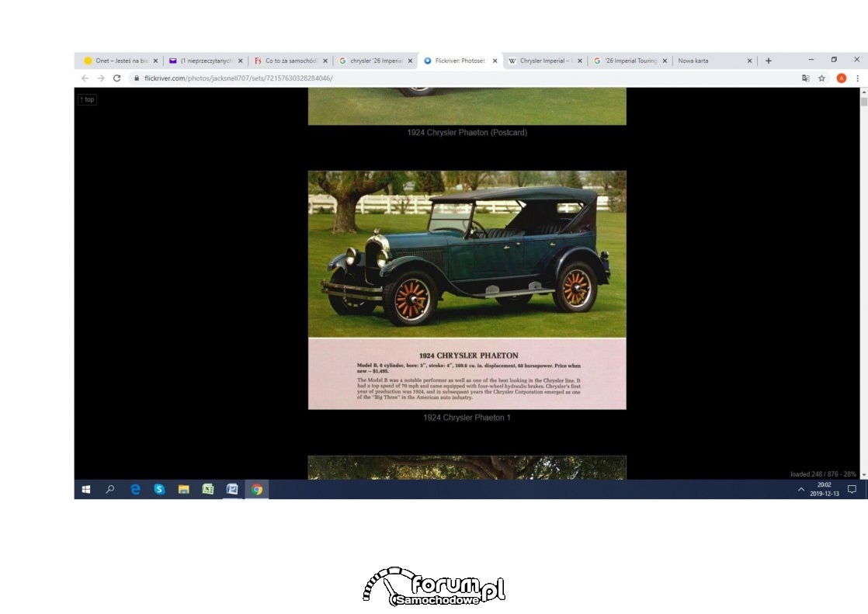Image resolution: width=868 pixels, height=614 pixels.
Task: Open the Chrome profile avatar
Action: tap(842, 78)
